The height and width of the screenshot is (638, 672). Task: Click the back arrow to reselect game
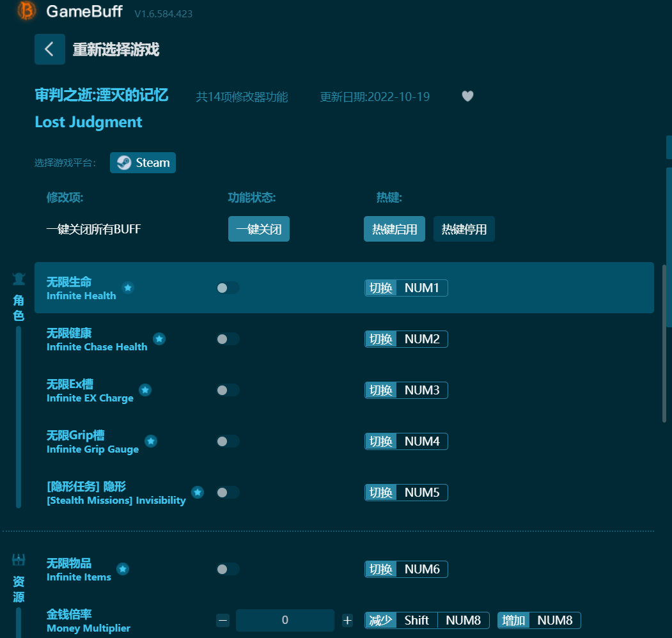tap(50, 49)
